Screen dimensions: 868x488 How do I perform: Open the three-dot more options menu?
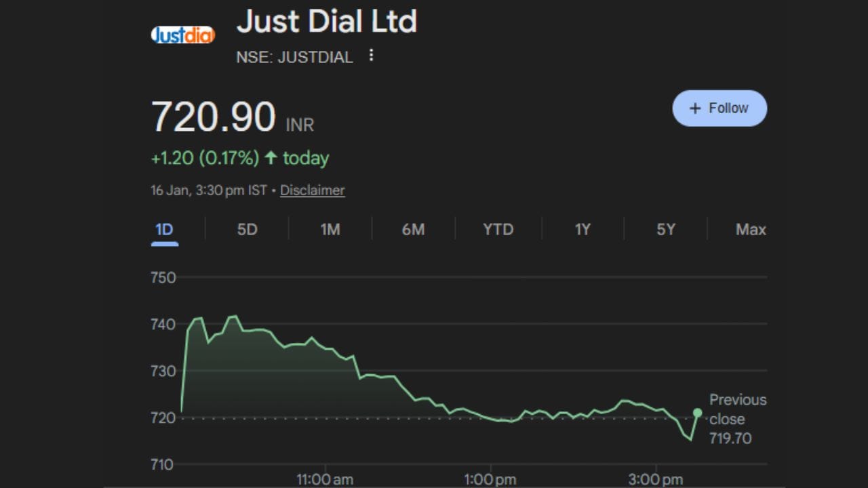371,56
